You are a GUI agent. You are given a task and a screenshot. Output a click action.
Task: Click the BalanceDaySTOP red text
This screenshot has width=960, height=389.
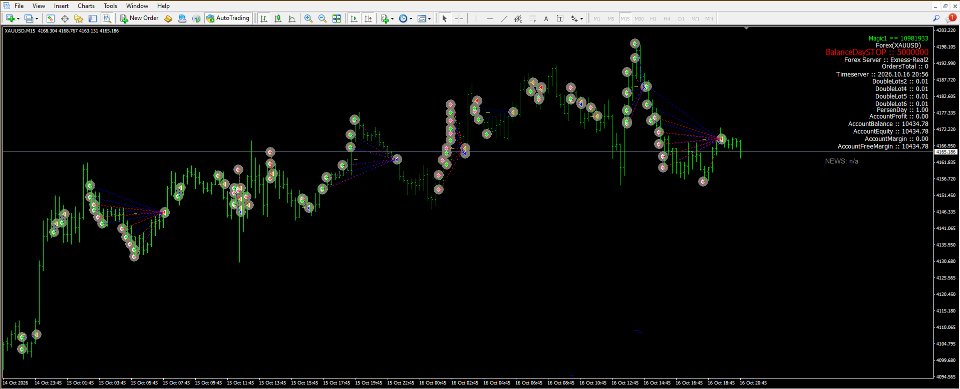click(x=877, y=53)
